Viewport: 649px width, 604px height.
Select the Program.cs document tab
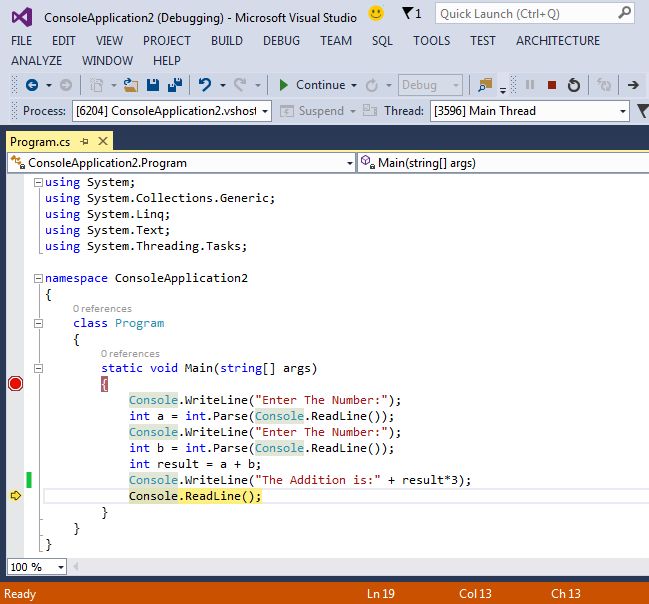[x=40, y=142]
